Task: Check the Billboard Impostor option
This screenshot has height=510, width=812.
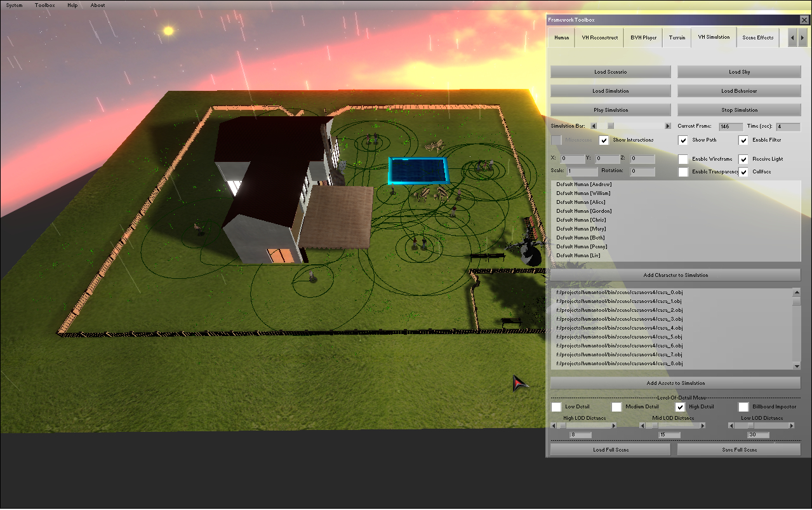Action: tap(743, 406)
